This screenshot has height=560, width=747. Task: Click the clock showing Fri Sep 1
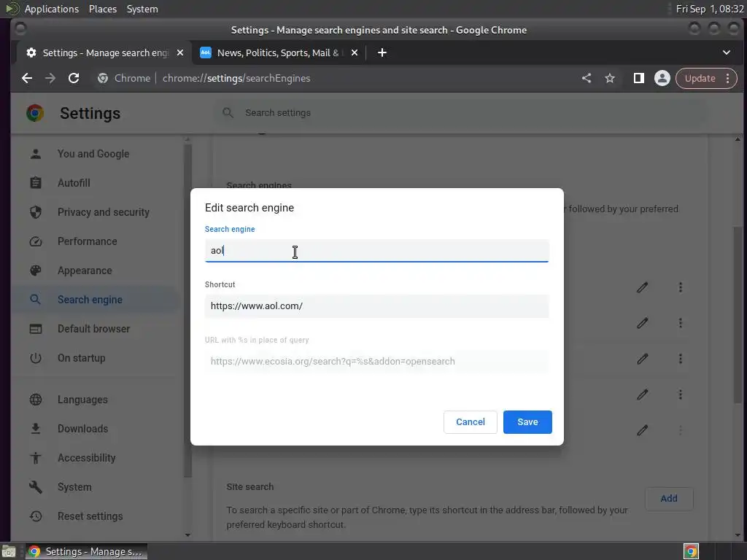point(709,9)
